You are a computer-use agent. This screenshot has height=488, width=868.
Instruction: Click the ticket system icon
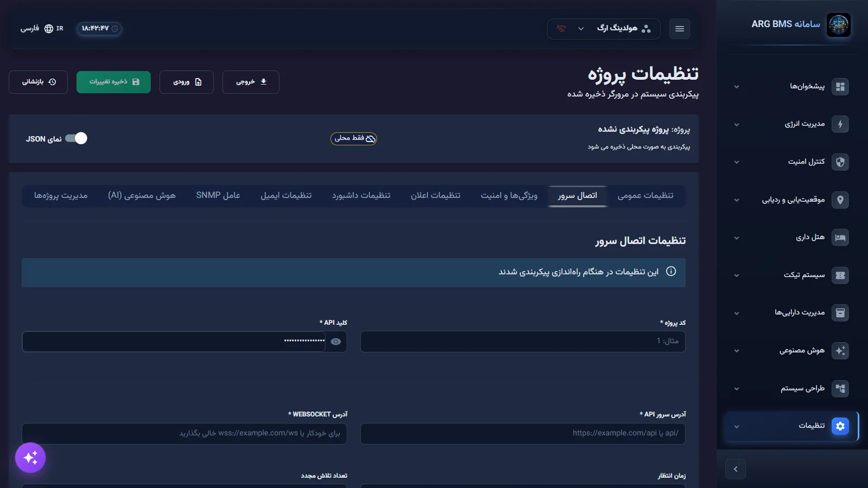point(840,275)
